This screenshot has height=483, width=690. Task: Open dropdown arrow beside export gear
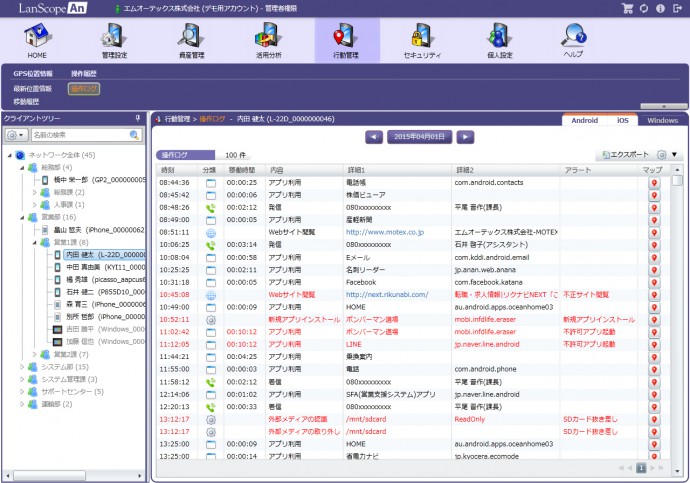674,155
